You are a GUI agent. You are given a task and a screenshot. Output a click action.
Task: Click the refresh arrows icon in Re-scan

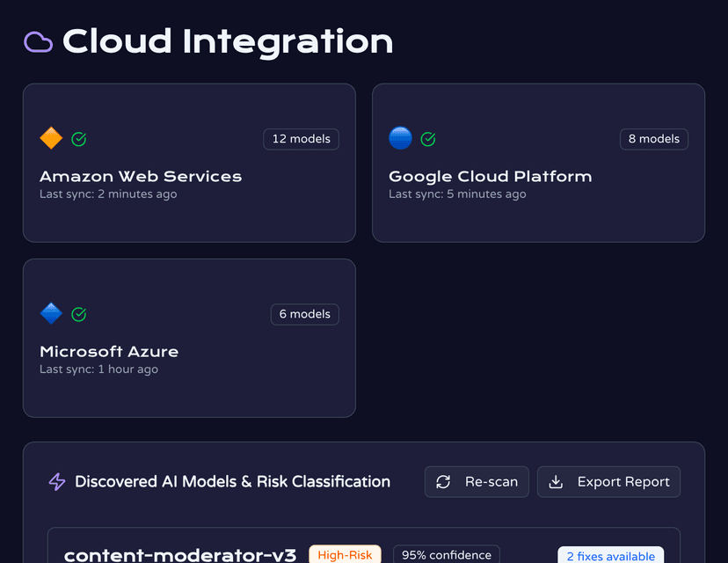[x=443, y=482]
